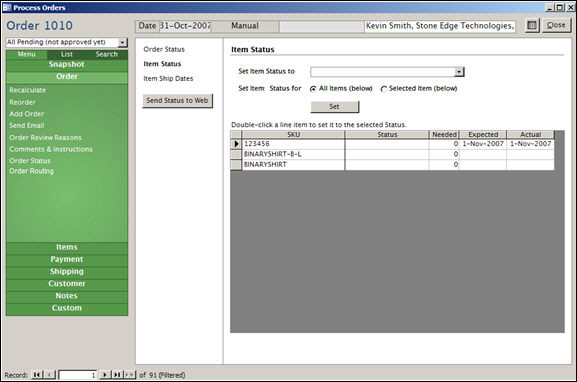The height and width of the screenshot is (382, 577).
Task: Click the Date field 31-Oct-2007
Action: [185, 26]
